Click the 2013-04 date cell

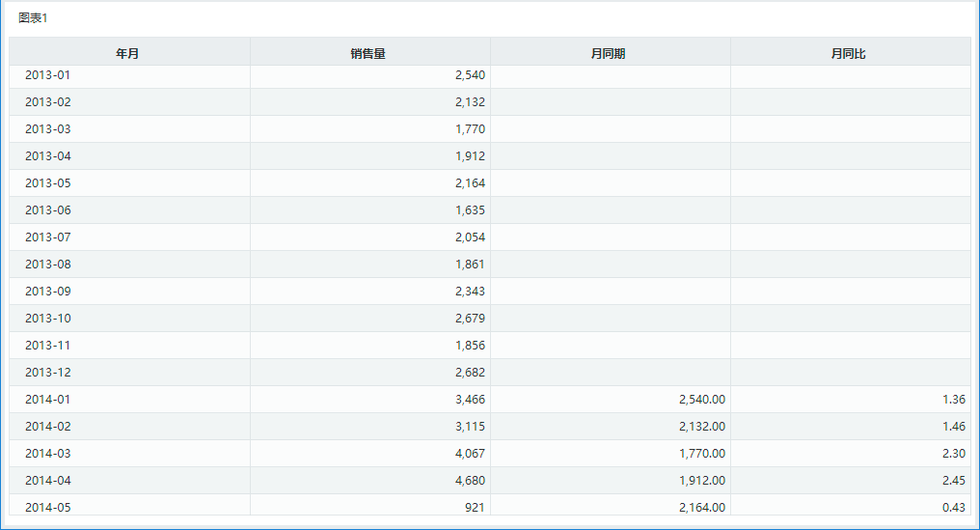pos(48,155)
